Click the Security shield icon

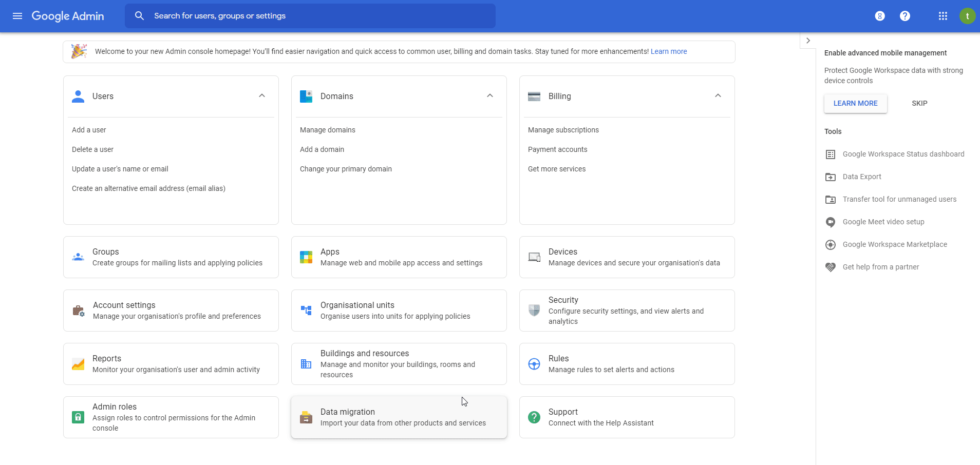pyautogui.click(x=534, y=311)
